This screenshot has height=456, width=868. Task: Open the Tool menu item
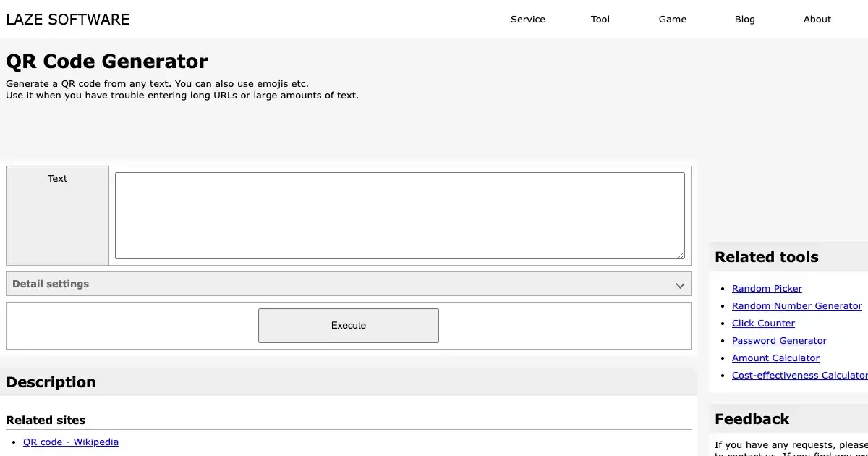(600, 20)
